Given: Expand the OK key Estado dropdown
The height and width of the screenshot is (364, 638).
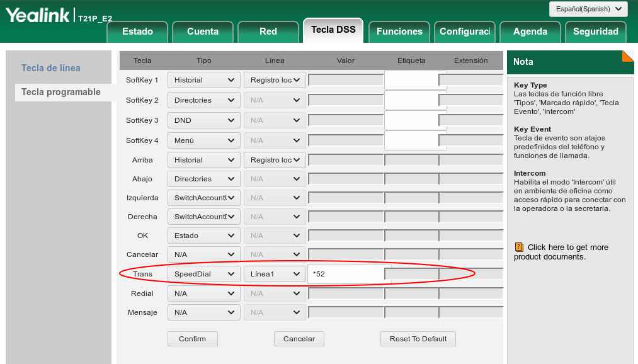Looking at the screenshot, I should (x=203, y=236).
